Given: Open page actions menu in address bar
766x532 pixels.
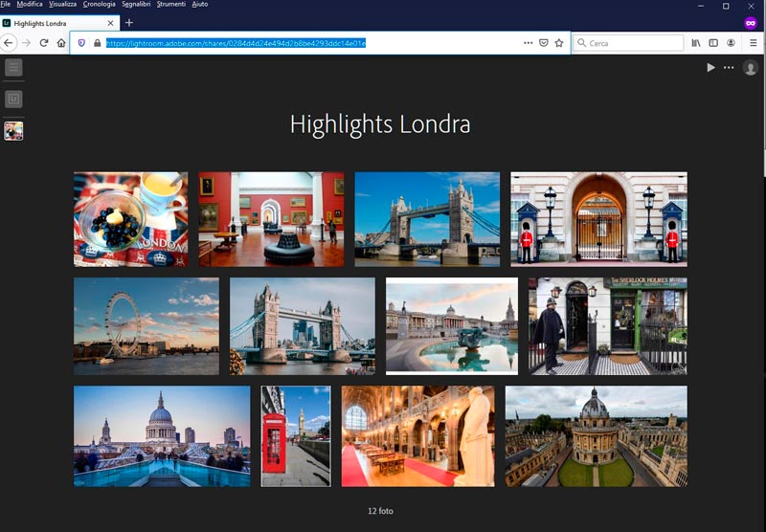Looking at the screenshot, I should (x=528, y=43).
